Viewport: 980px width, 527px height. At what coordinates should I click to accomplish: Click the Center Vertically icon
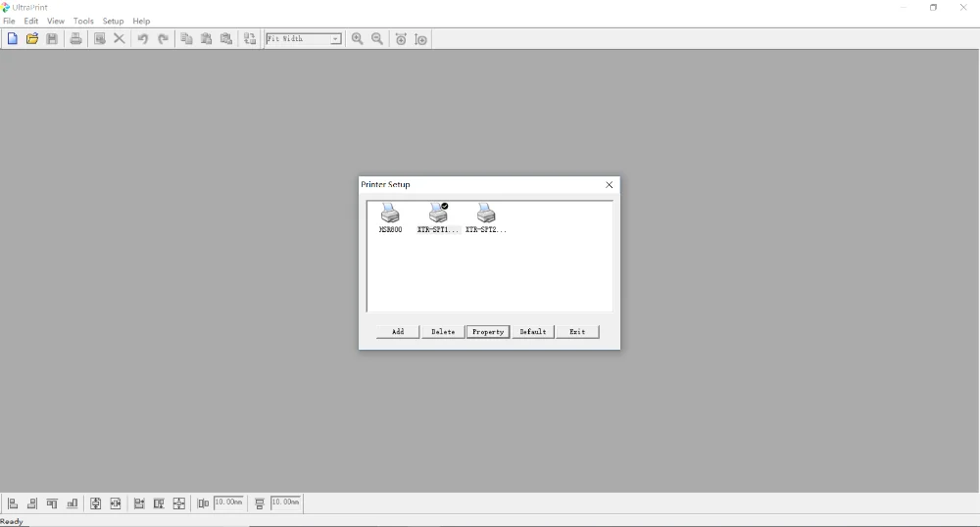coord(95,503)
